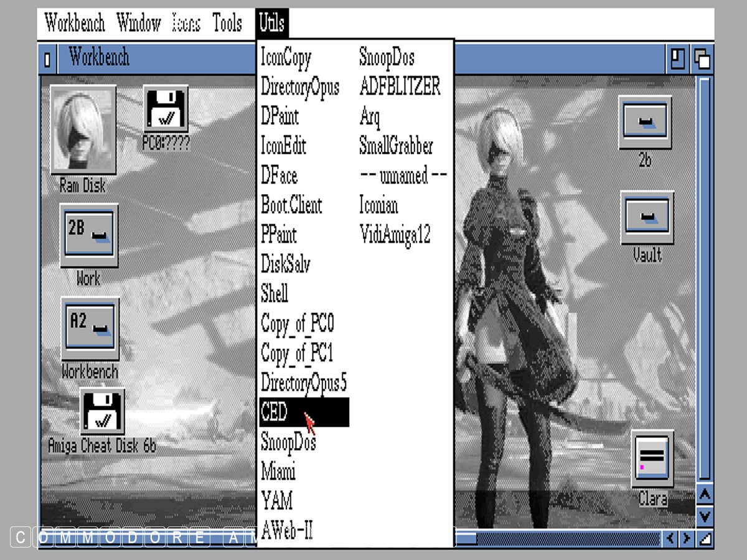Viewport: 747px width, 560px height.
Task: Select the Amiga Cheat Disk 6b icon
Action: point(102,411)
